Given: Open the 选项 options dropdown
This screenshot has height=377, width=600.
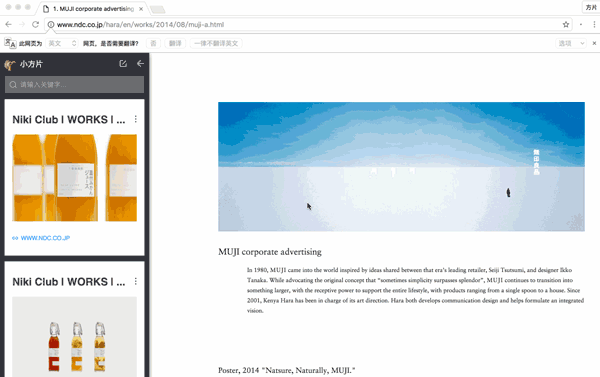Looking at the screenshot, I should coord(571,43).
